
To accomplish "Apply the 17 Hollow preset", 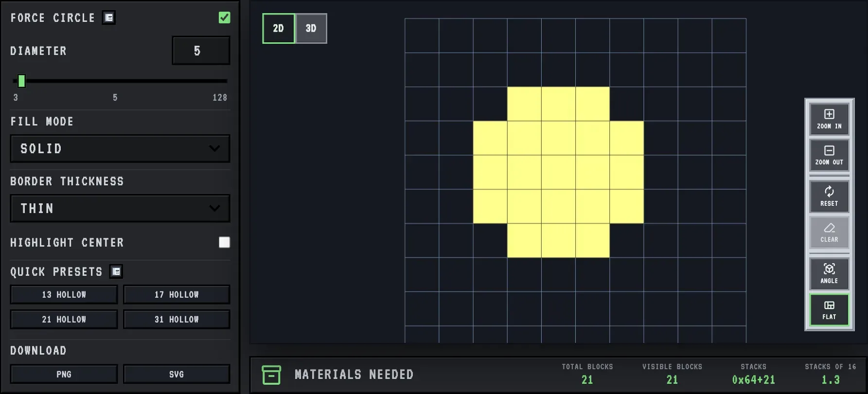I will tap(177, 295).
